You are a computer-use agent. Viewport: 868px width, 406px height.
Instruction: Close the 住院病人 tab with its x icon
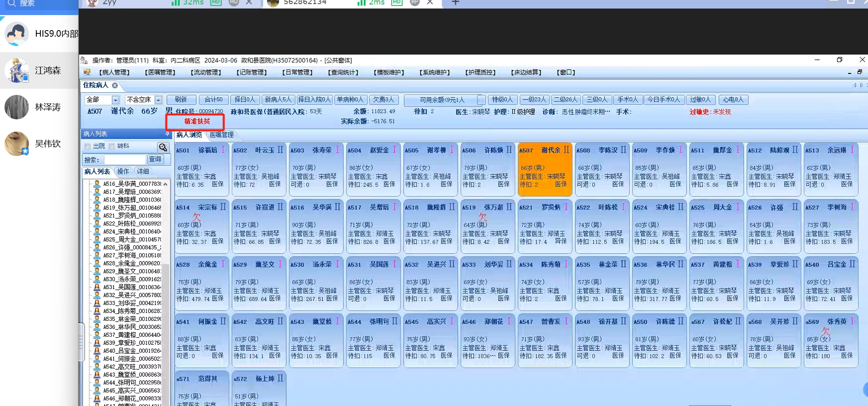[115, 85]
